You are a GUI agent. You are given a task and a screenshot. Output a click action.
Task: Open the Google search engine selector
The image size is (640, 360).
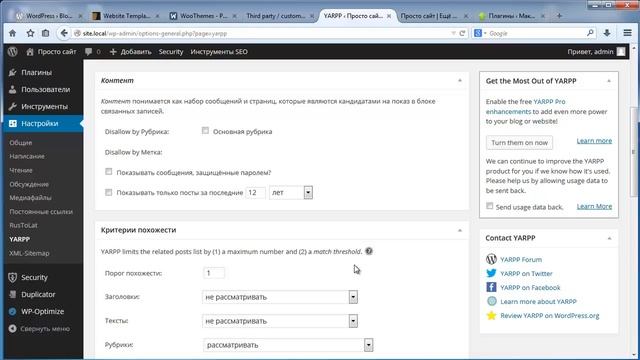(480, 33)
